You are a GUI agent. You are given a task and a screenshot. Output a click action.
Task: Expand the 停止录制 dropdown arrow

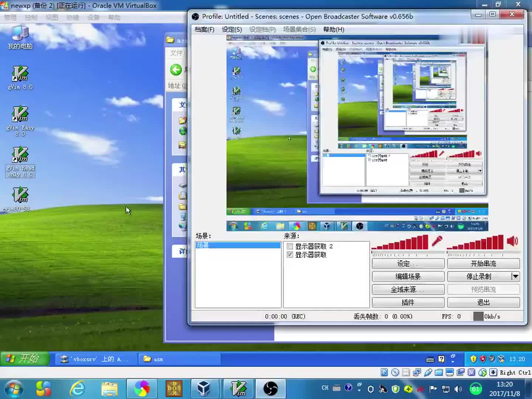point(515,276)
